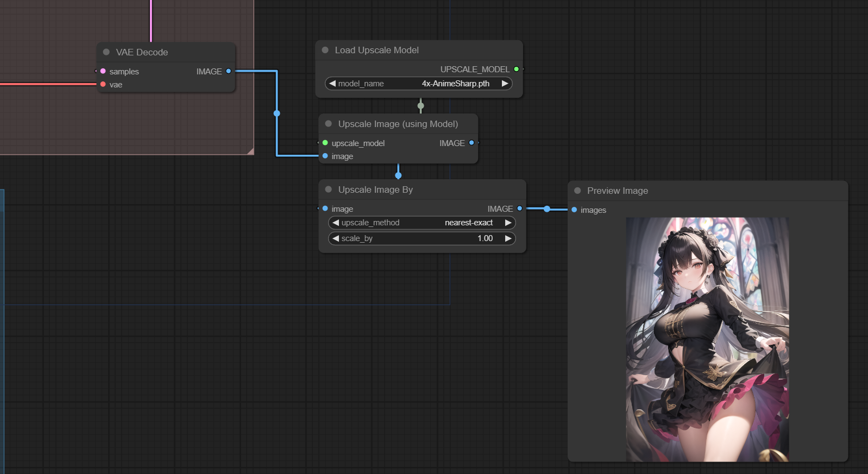This screenshot has height=474, width=868.
Task: Collapse the Upscale Image By node dot
Action: coord(329,189)
